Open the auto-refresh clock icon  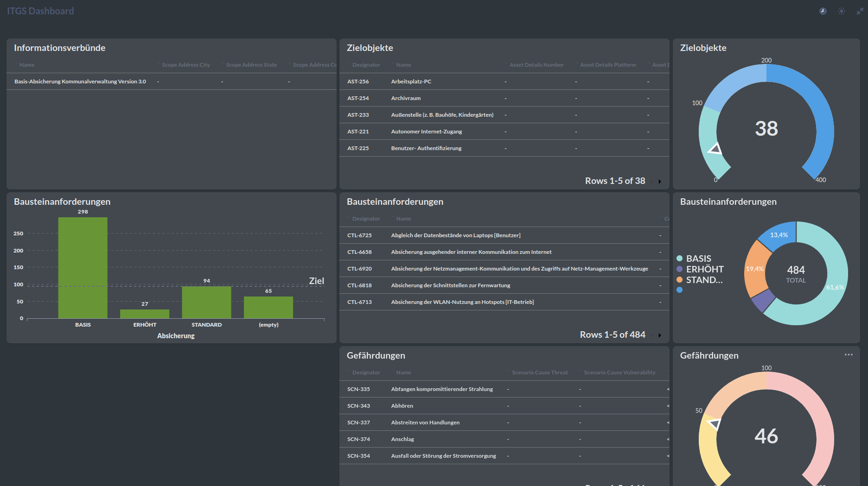point(823,11)
